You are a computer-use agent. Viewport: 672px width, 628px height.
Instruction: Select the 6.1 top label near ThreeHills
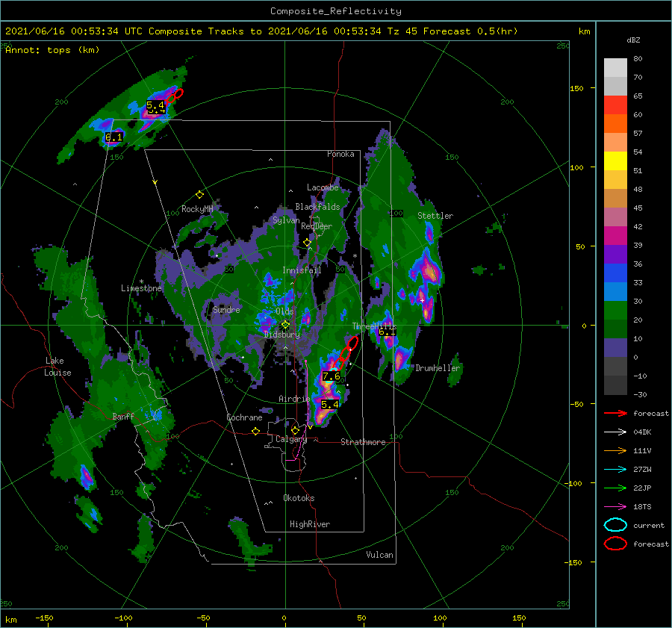(387, 332)
